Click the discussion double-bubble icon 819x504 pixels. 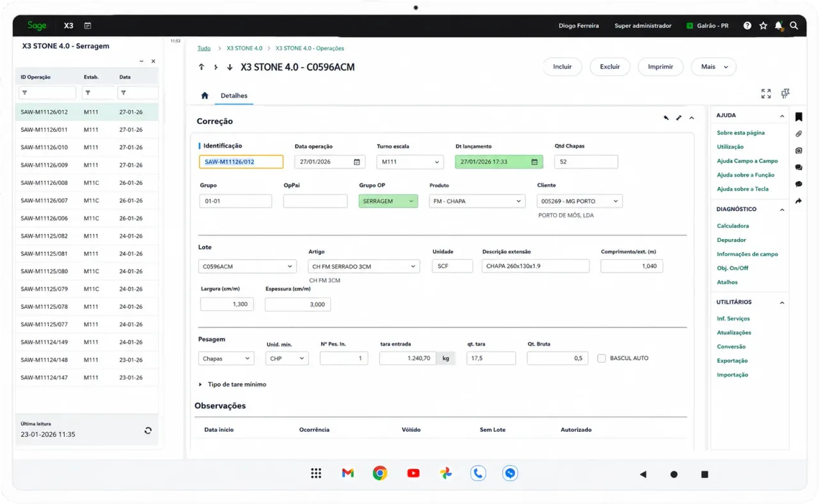pos(799,168)
